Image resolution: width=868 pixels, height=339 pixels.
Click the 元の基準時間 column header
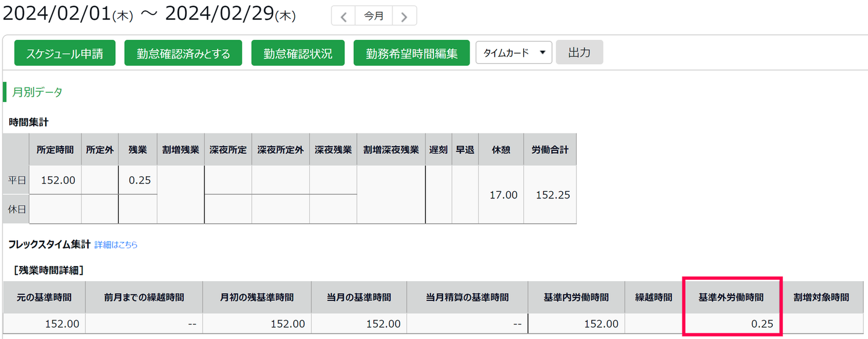coord(45,297)
